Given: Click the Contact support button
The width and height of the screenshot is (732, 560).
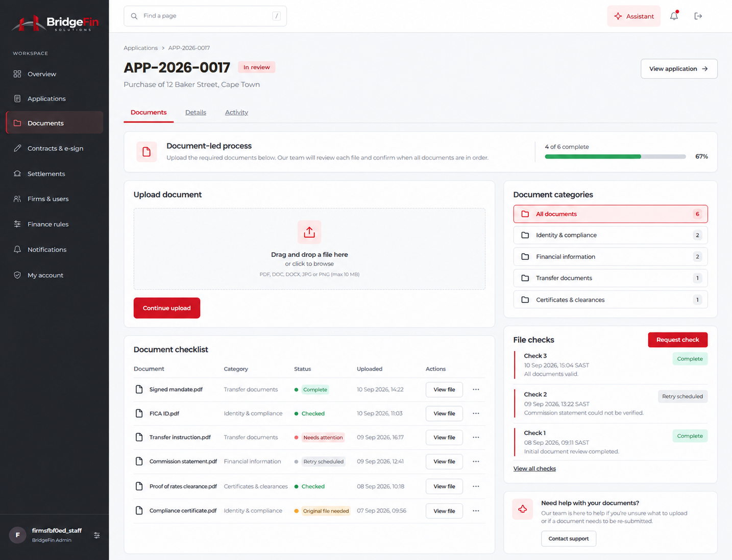Looking at the screenshot, I should (x=569, y=539).
